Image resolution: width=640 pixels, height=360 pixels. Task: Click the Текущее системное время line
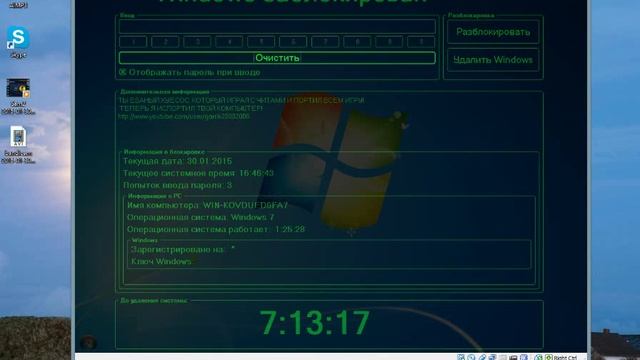click(x=198, y=173)
